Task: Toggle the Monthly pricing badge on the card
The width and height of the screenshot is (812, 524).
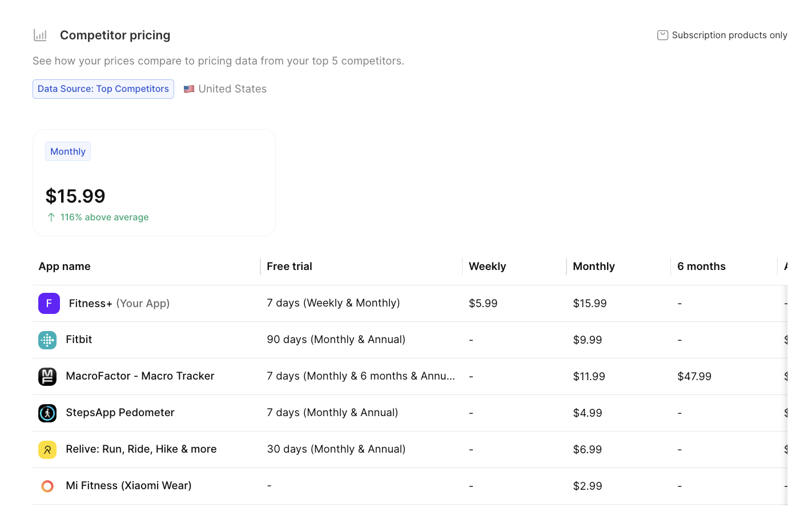Action: click(x=67, y=151)
